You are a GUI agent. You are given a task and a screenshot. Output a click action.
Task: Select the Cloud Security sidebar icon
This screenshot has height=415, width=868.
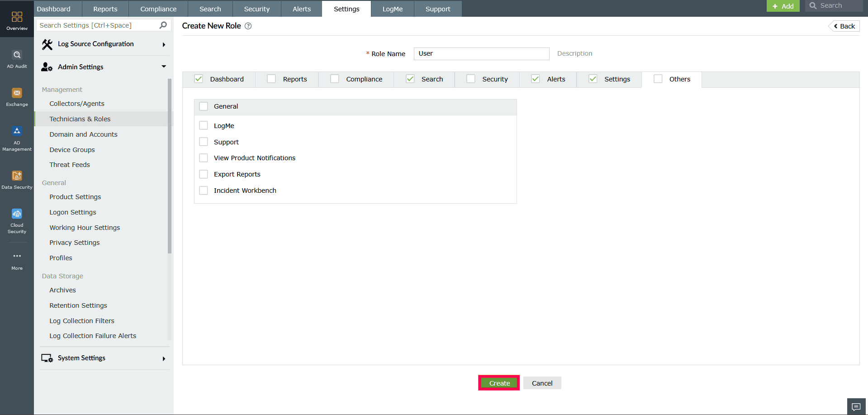pos(17,215)
